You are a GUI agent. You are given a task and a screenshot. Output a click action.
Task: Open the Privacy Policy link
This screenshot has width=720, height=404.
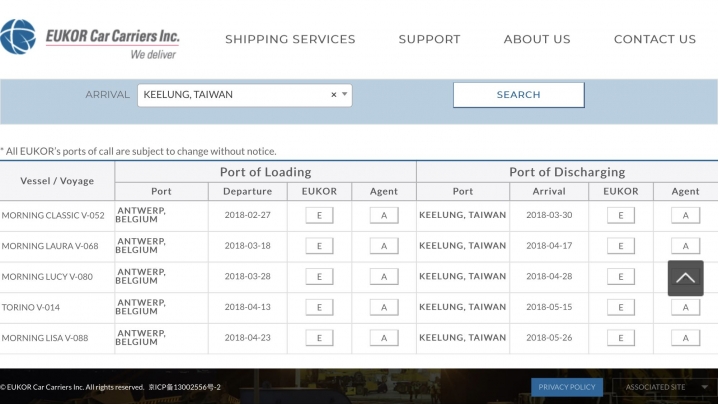tap(567, 387)
